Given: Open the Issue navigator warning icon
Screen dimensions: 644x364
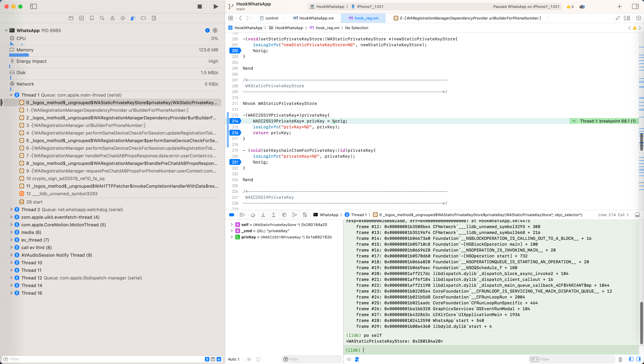Looking at the screenshot, I should coord(112,18).
